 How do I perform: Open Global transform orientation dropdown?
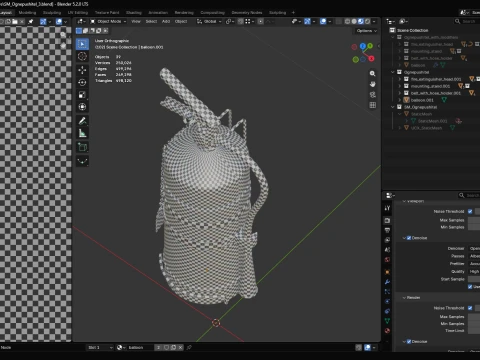tap(209, 21)
